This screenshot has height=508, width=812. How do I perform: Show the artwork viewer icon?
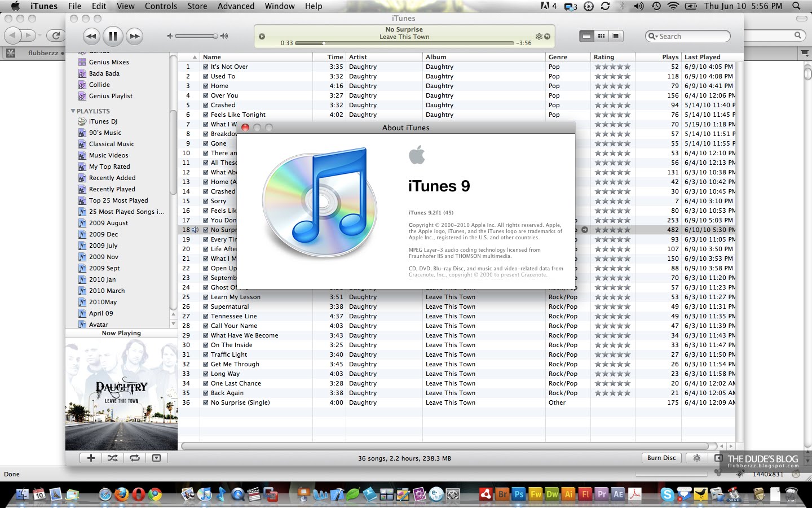(x=156, y=458)
